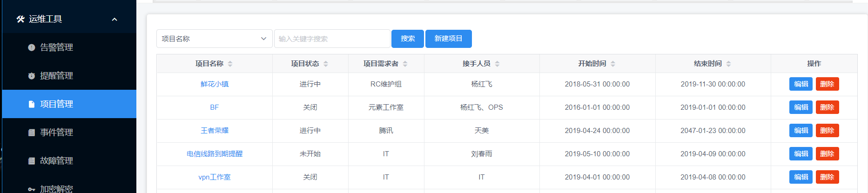Sort by 接手人员 column arrows

click(498, 64)
